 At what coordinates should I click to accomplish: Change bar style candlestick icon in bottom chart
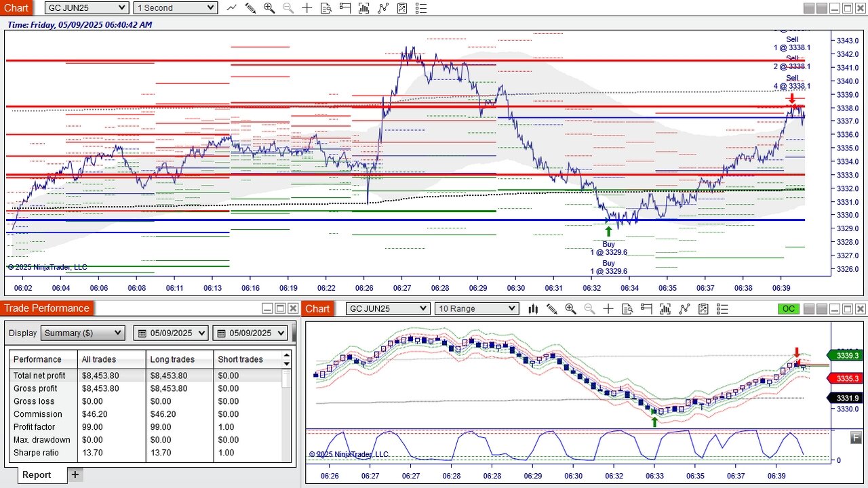tap(533, 309)
